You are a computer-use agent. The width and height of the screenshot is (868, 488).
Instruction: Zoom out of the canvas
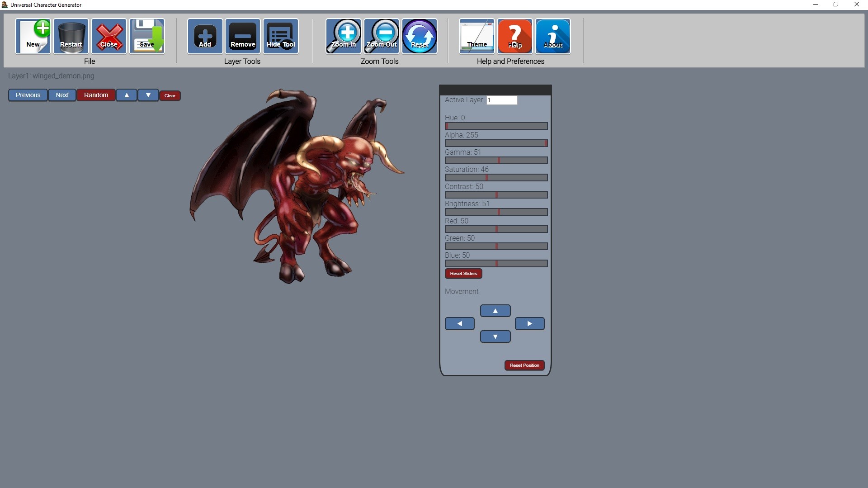pos(382,36)
